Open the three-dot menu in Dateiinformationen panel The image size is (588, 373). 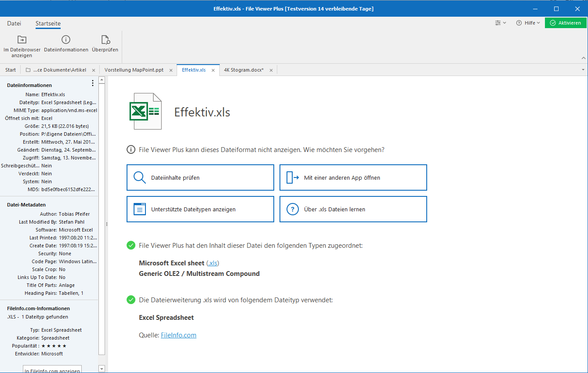[92, 83]
